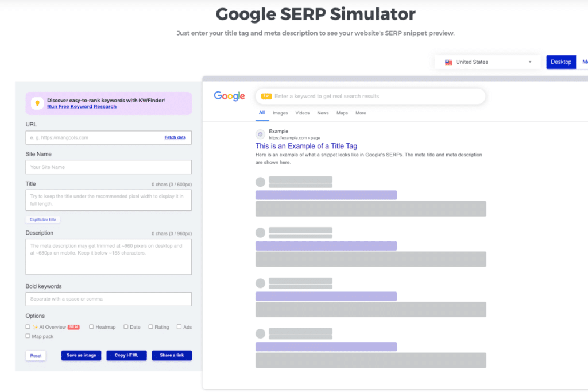
Task: Click the yellow TIP badge in search bar
Action: click(x=266, y=97)
